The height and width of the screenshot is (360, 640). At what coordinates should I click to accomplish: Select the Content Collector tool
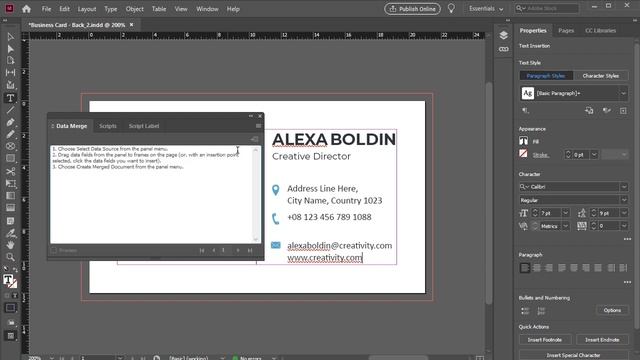pos(11,85)
